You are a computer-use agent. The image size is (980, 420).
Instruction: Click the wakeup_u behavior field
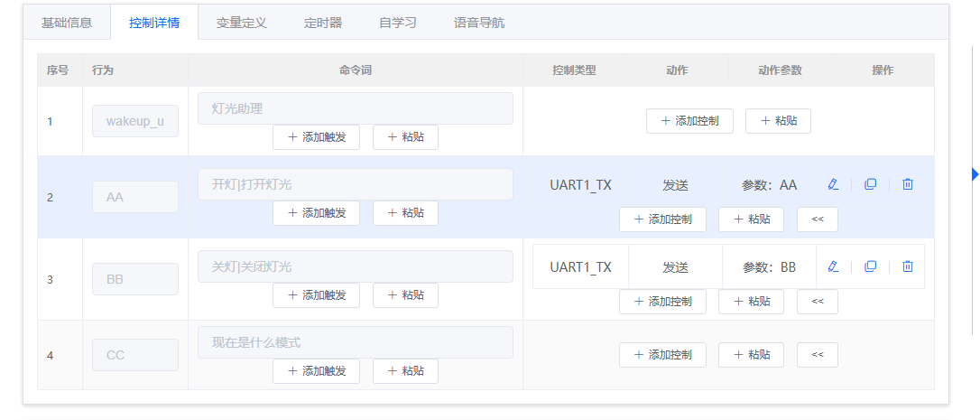pyautogui.click(x=135, y=121)
